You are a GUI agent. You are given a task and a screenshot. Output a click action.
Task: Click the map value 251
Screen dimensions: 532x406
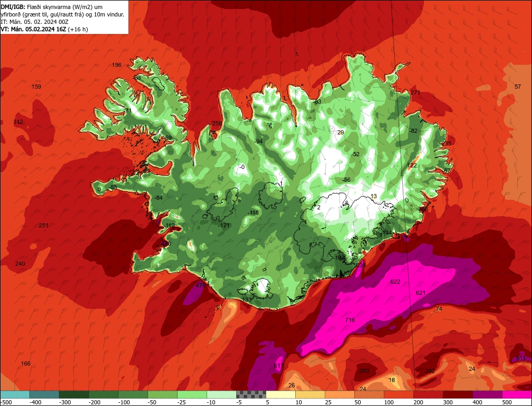[44, 225]
